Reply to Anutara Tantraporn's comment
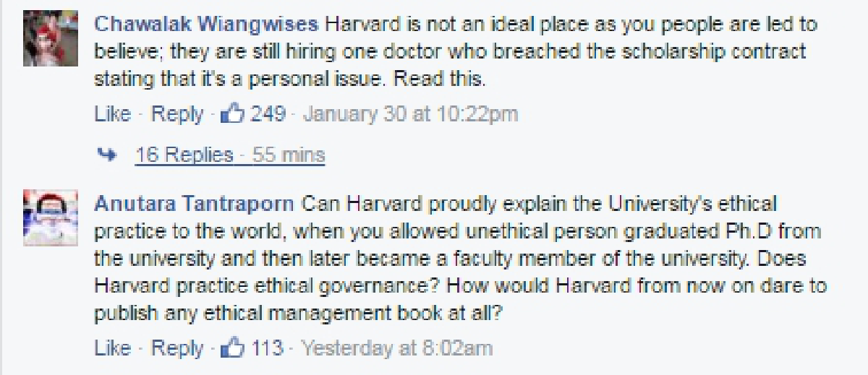Screen dimensions: 868x375 176,348
